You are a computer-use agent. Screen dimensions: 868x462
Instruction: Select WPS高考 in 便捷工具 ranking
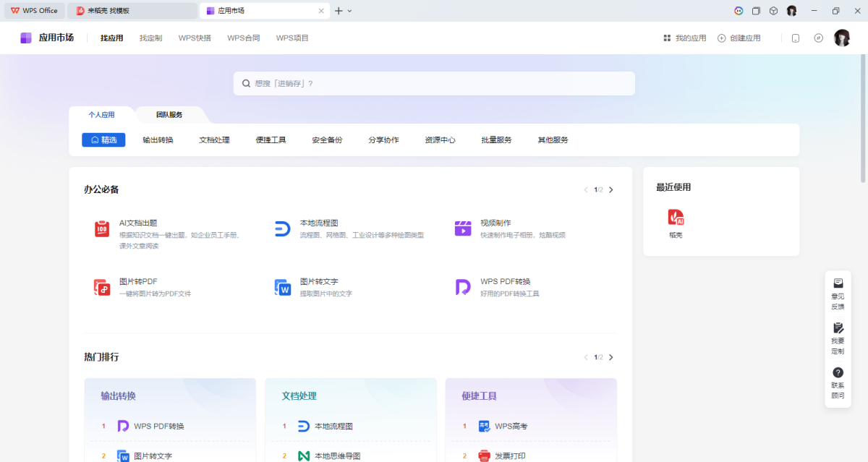tap(511, 427)
